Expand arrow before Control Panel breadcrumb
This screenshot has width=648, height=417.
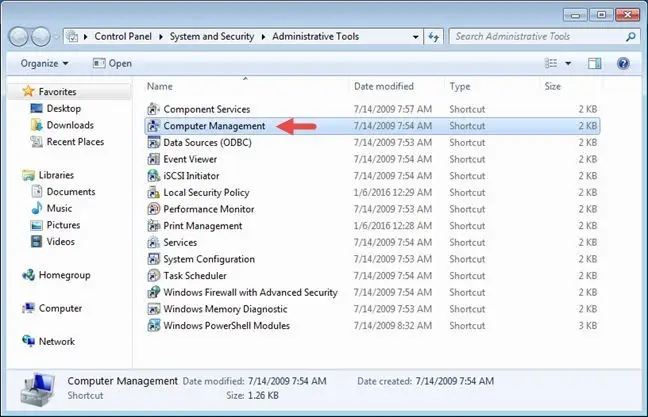86,37
